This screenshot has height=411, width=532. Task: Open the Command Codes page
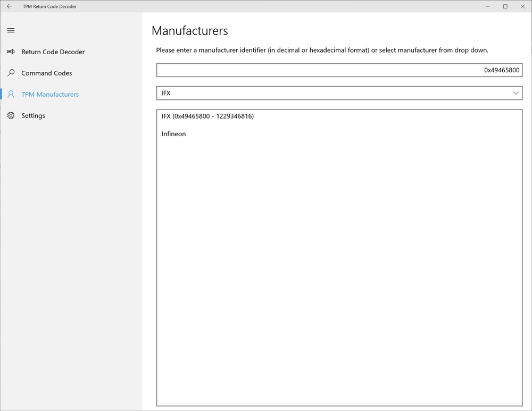click(46, 73)
